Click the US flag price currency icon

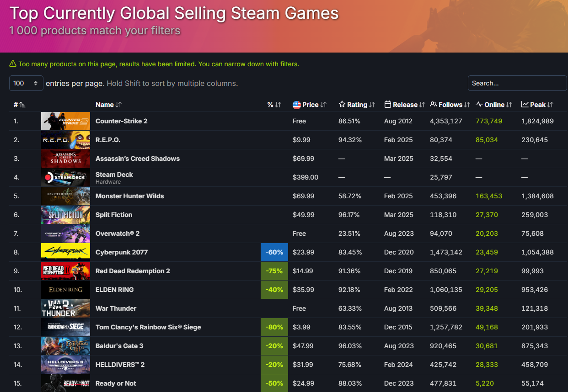296,105
